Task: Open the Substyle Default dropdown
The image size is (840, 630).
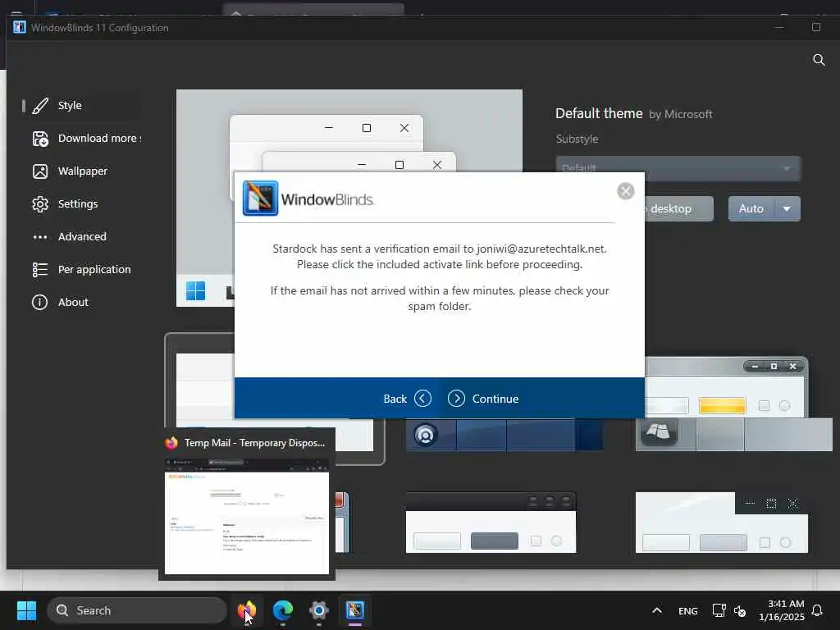Action: [678, 168]
